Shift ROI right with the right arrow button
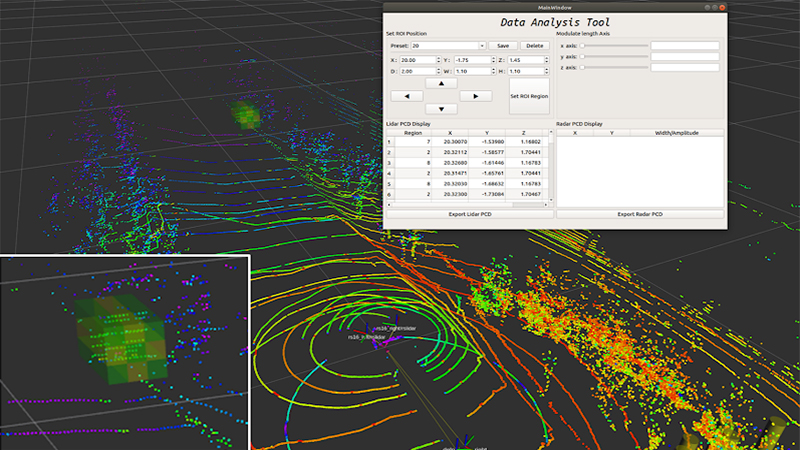 tap(476, 96)
